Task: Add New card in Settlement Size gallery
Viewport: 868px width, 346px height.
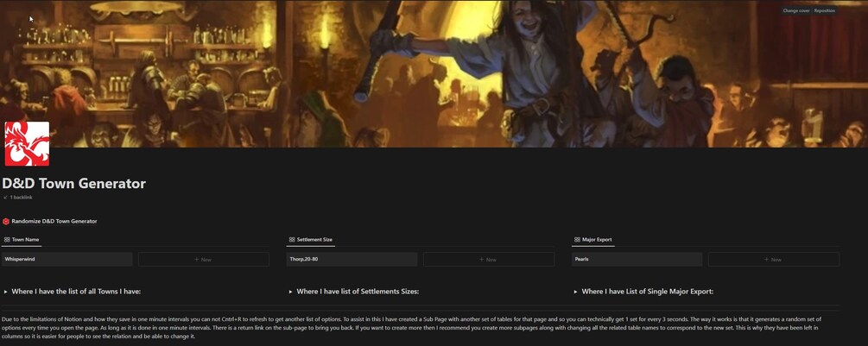Action: click(x=489, y=259)
